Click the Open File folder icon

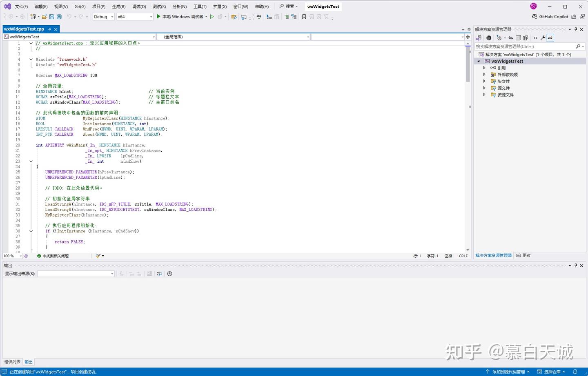(44, 17)
